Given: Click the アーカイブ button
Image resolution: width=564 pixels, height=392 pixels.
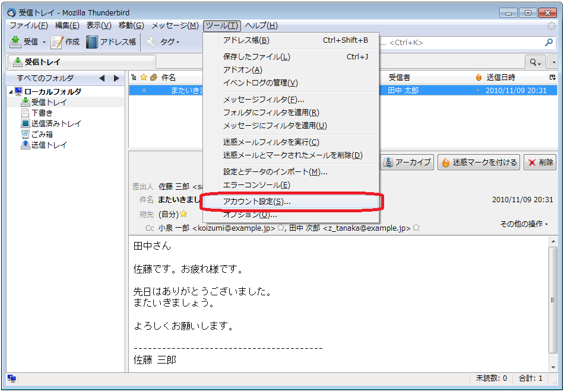Looking at the screenshot, I should tap(407, 162).
